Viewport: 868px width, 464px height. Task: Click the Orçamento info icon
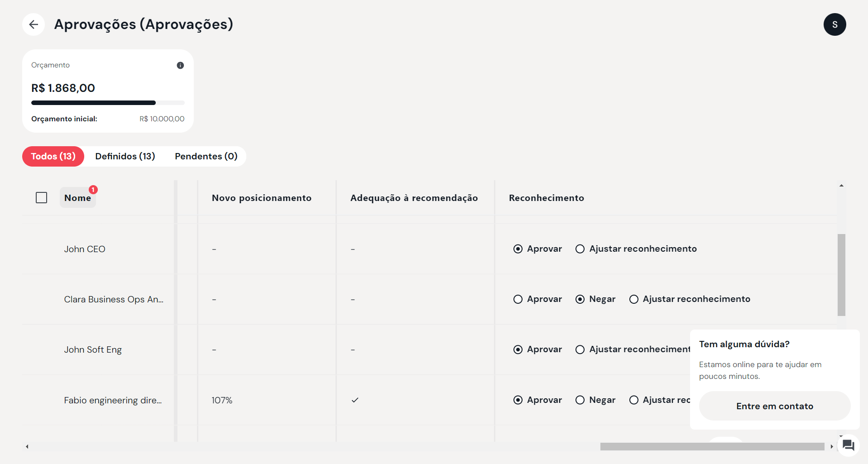180,65
